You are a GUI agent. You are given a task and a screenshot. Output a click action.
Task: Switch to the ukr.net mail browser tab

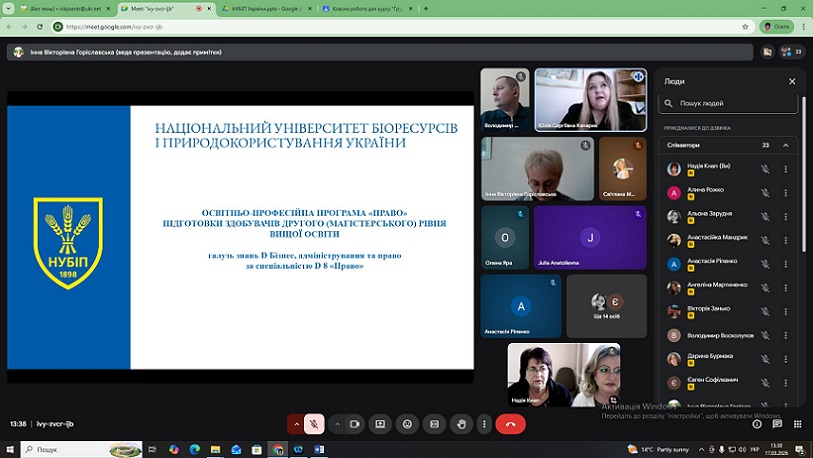coord(65,9)
